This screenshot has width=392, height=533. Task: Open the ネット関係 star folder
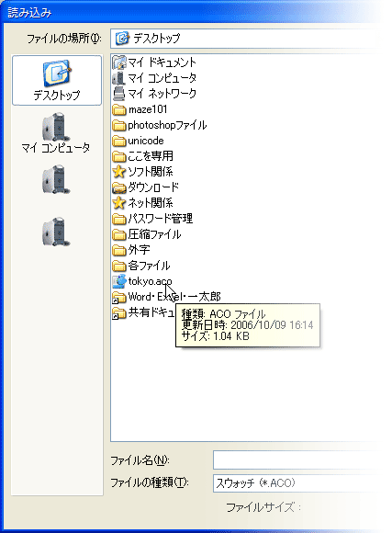[x=142, y=203]
